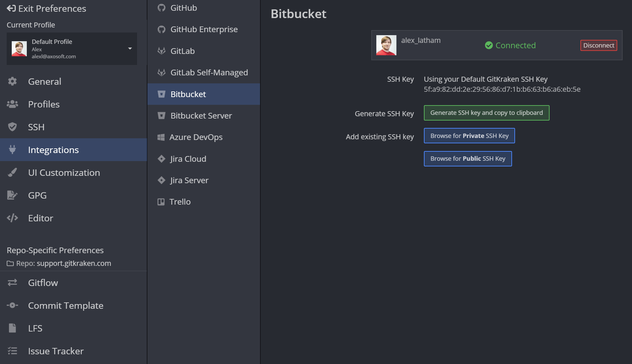The height and width of the screenshot is (364, 632).
Task: Open GitHub Enterprise integration settings
Action: [204, 29]
